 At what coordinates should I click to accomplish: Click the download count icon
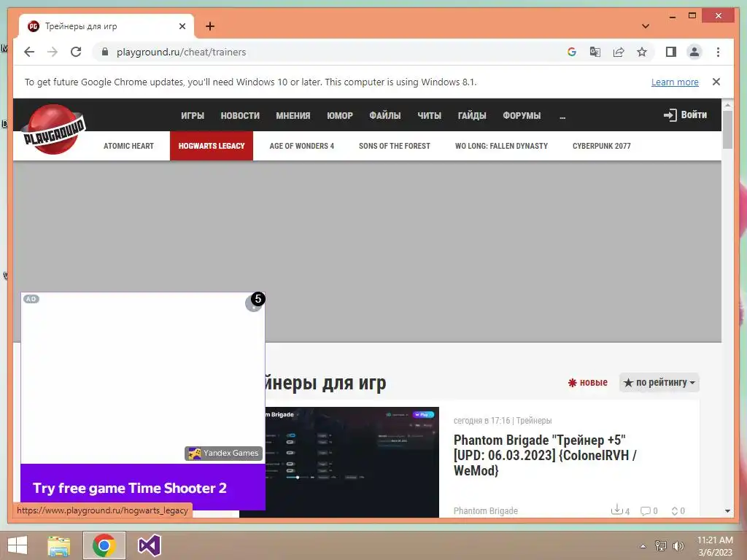coord(617,510)
